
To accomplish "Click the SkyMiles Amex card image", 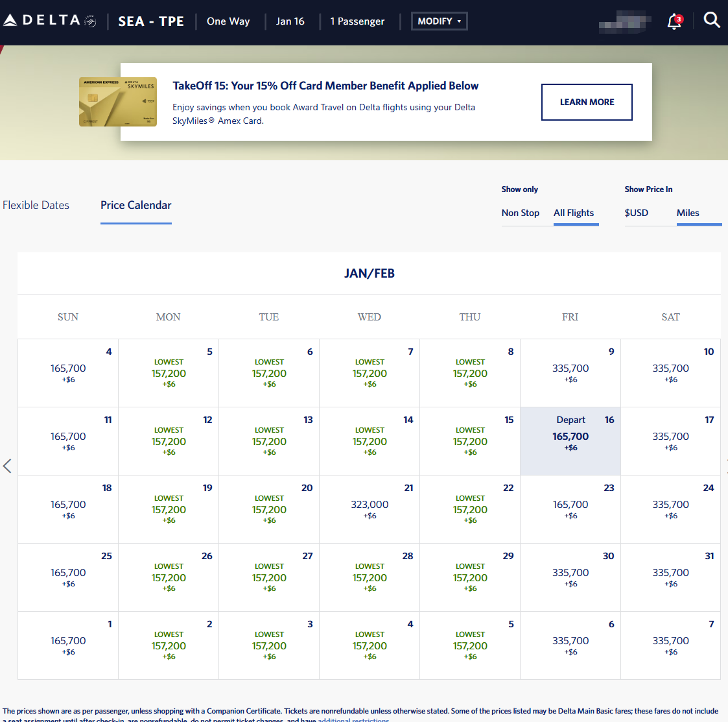I will 118,102.
